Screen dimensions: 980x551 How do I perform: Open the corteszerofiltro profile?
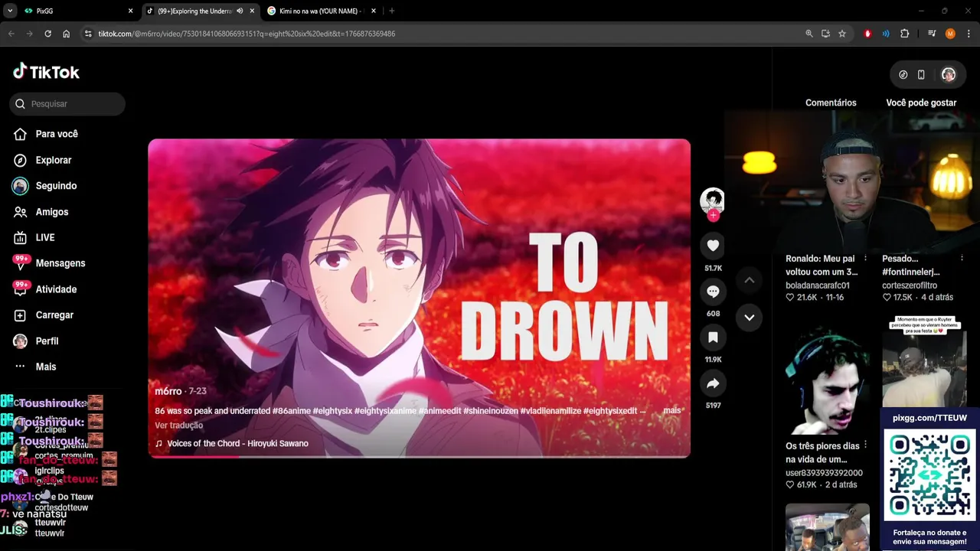click(910, 285)
